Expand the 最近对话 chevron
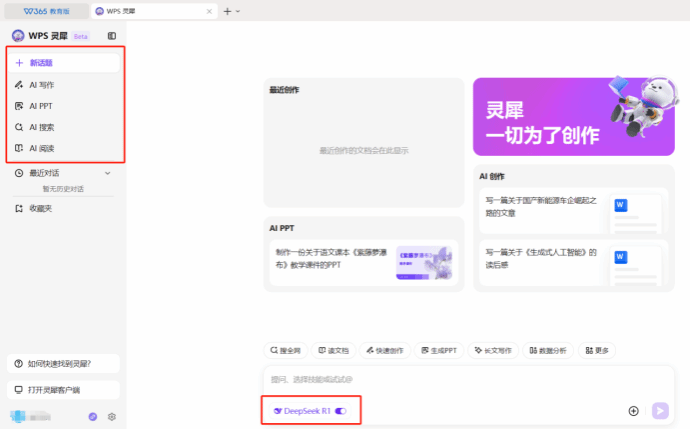The image size is (690, 430). (108, 173)
